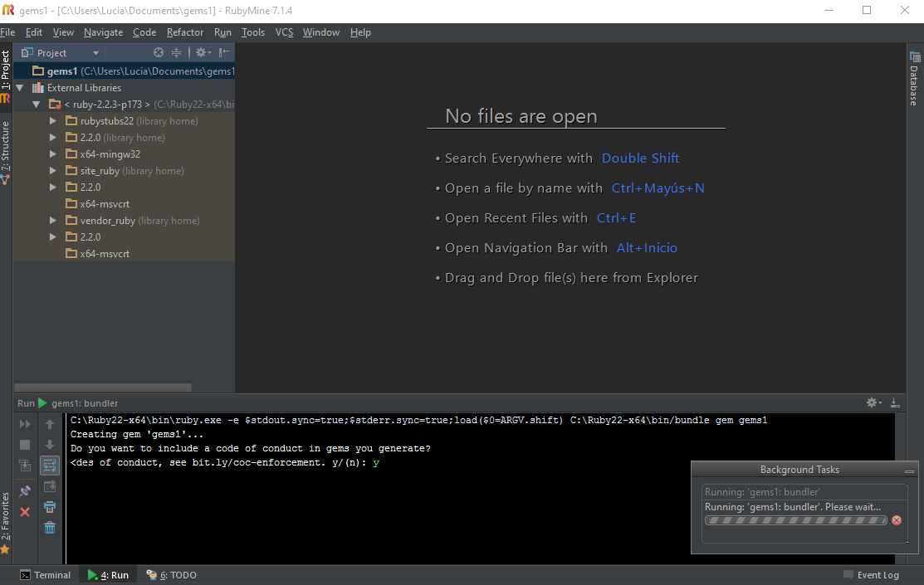Open Project panel gear options
The width and height of the screenshot is (924, 585).
[x=203, y=52]
